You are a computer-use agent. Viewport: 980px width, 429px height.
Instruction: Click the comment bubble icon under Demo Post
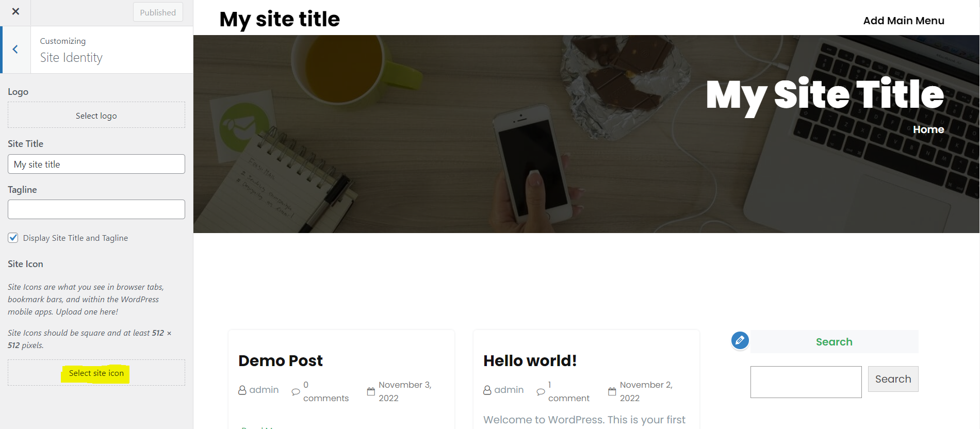(x=296, y=392)
